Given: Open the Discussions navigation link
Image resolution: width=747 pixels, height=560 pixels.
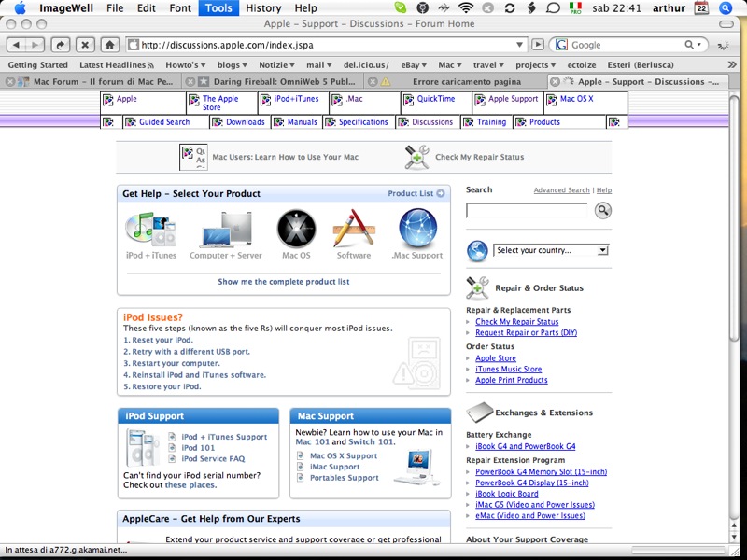Looking at the screenshot, I should [432, 122].
